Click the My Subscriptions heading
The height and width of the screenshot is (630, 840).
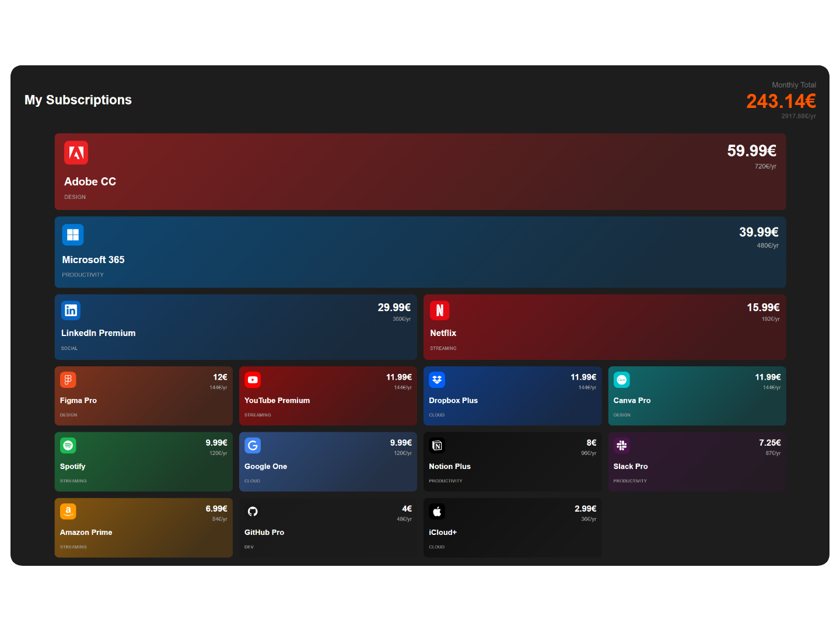[78, 100]
